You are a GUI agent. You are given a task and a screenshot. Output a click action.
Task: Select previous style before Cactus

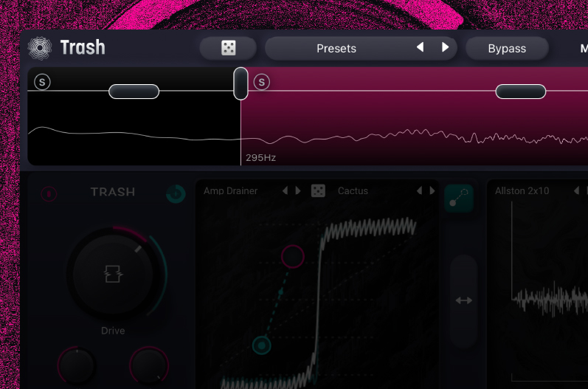click(419, 191)
